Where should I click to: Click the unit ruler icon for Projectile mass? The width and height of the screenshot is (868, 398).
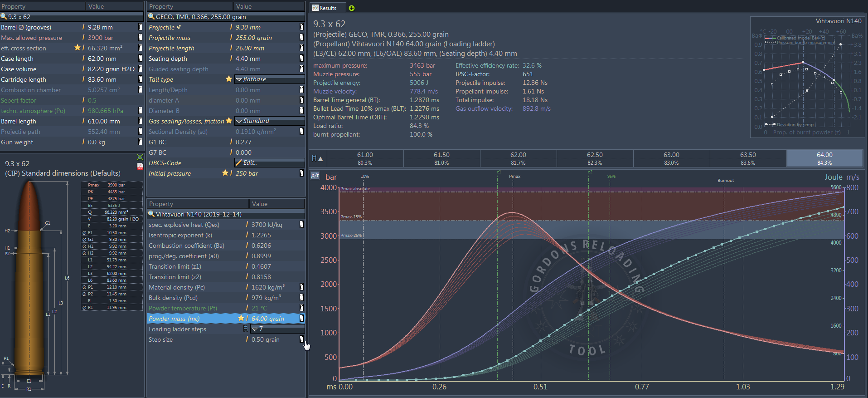(301, 38)
